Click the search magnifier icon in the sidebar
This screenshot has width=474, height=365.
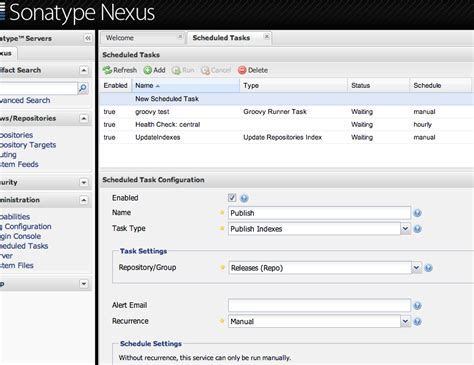83,88
